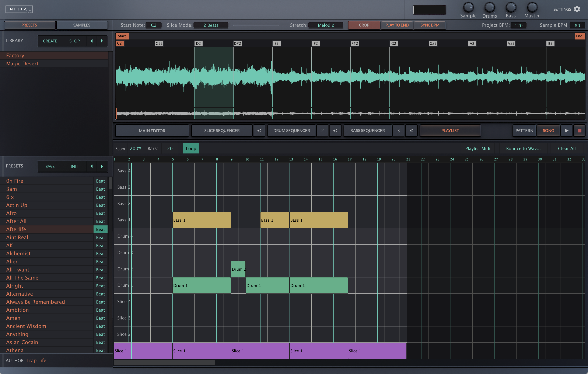This screenshot has width=588, height=374.
Task: Edit the Sample BPM value 80
Action: (577, 25)
